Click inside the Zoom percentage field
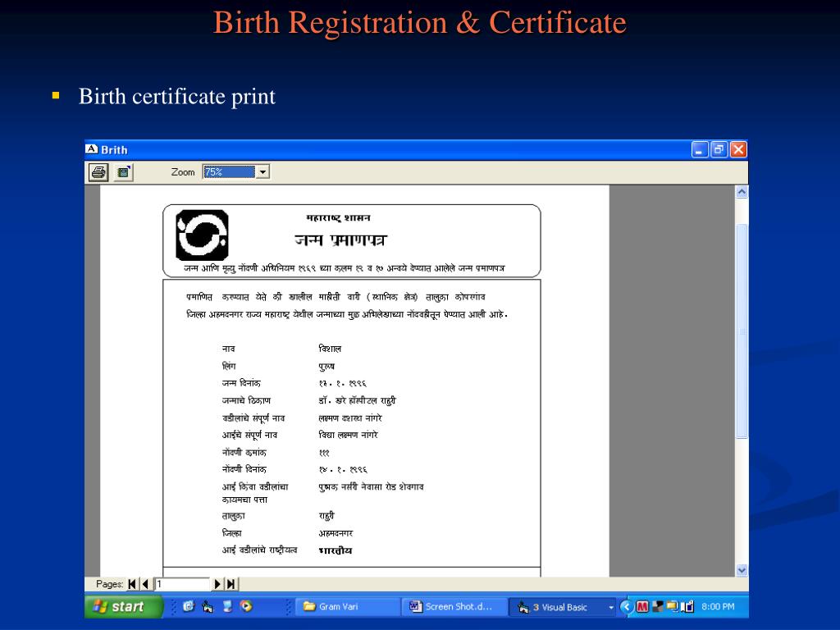Screen dimensions: 840x630 230,172
